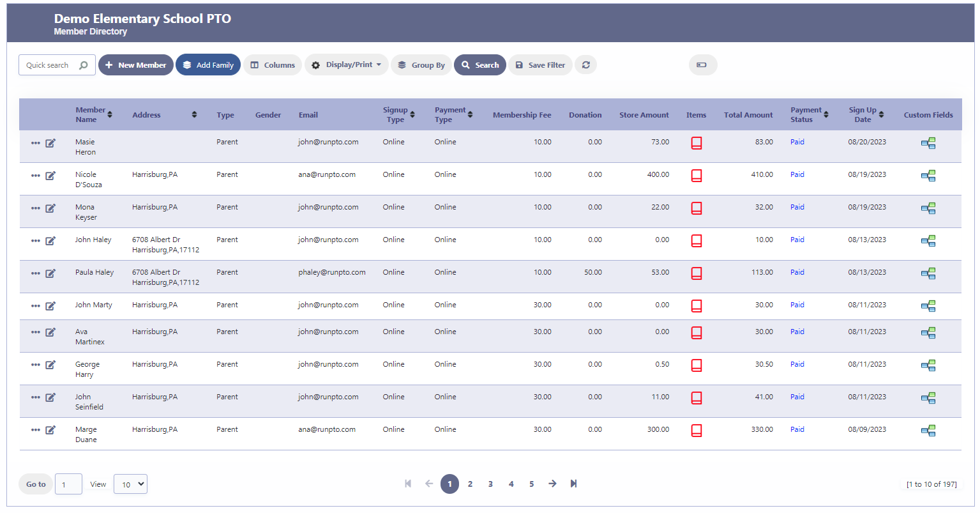Open the Columns chooser
The width and height of the screenshot is (980, 513).
tap(273, 65)
